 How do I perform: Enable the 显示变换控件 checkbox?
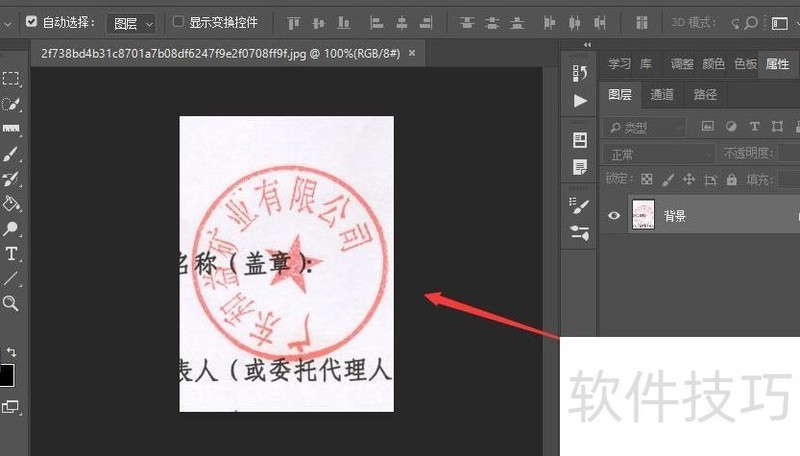coord(178,21)
